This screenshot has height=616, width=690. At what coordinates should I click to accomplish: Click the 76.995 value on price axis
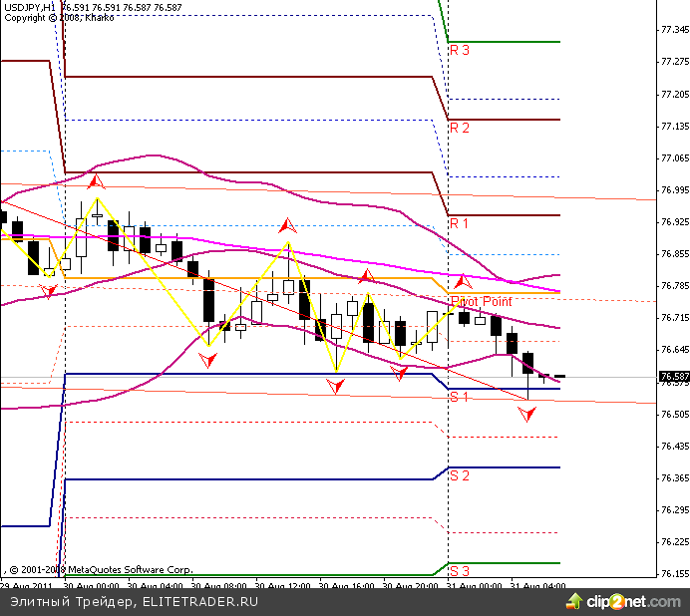674,190
